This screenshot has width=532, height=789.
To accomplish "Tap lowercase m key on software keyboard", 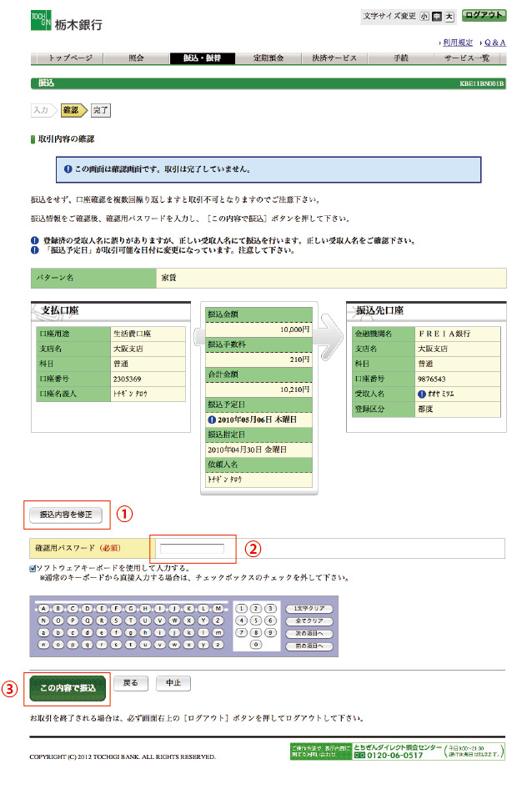I will pyautogui.click(x=218, y=632).
